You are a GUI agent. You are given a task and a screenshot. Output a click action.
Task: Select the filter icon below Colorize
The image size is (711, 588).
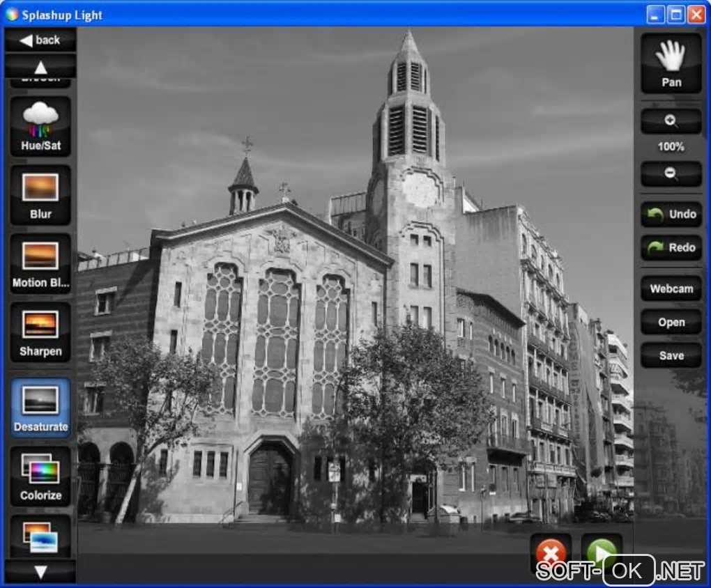coord(40,536)
